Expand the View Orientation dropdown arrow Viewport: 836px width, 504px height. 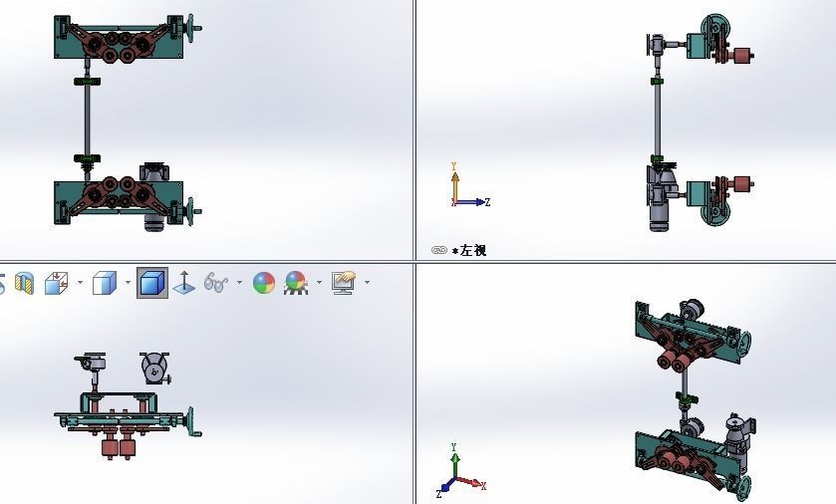pyautogui.click(x=81, y=282)
